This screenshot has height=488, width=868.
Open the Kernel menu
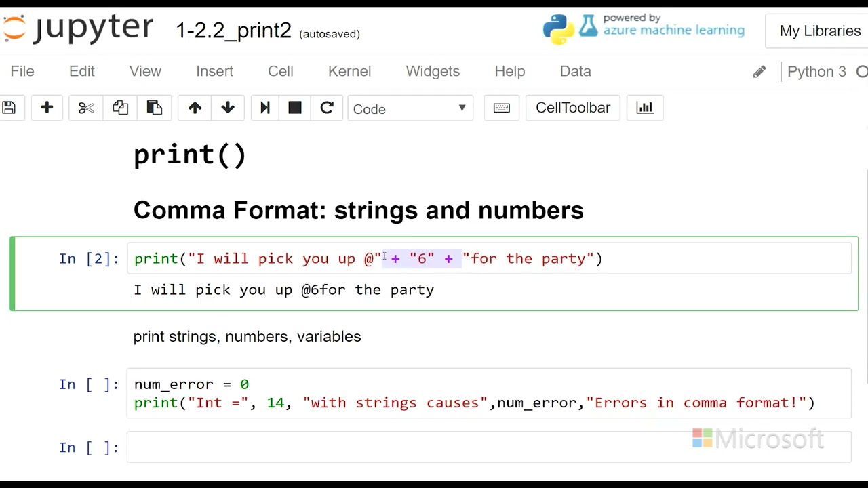click(x=350, y=71)
